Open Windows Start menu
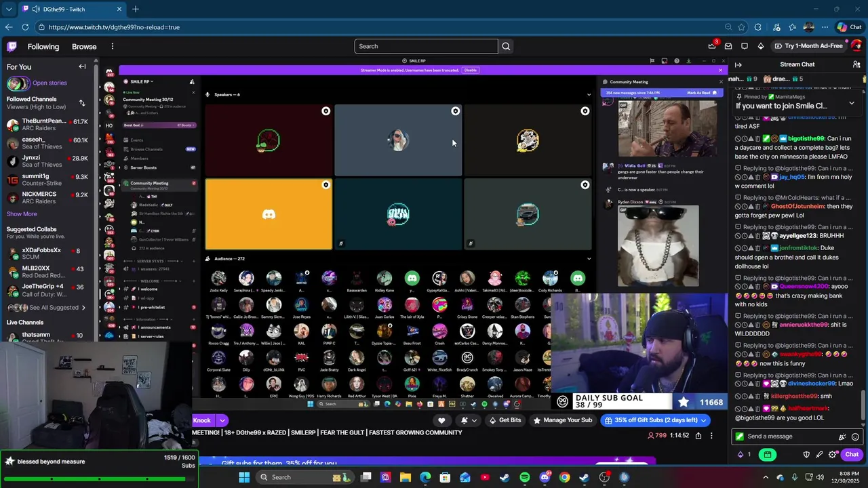 click(x=244, y=477)
